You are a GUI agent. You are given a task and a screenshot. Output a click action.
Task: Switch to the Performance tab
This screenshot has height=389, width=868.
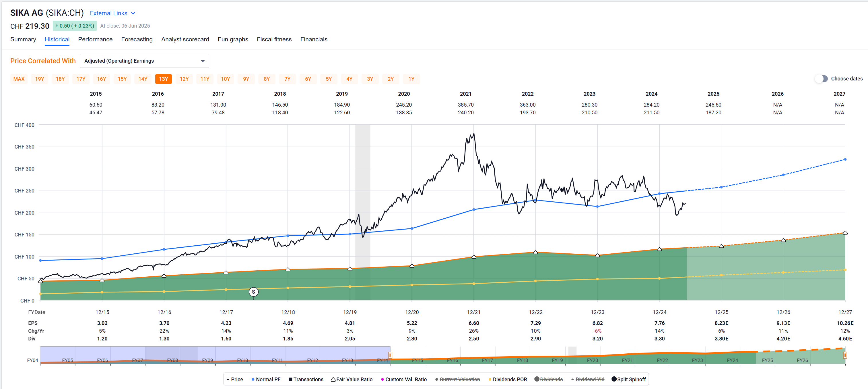point(95,39)
